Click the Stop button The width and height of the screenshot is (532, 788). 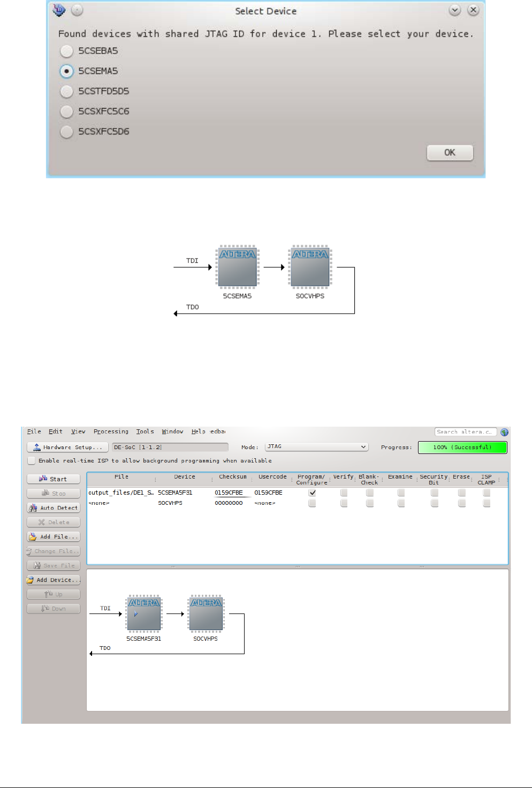click(54, 494)
